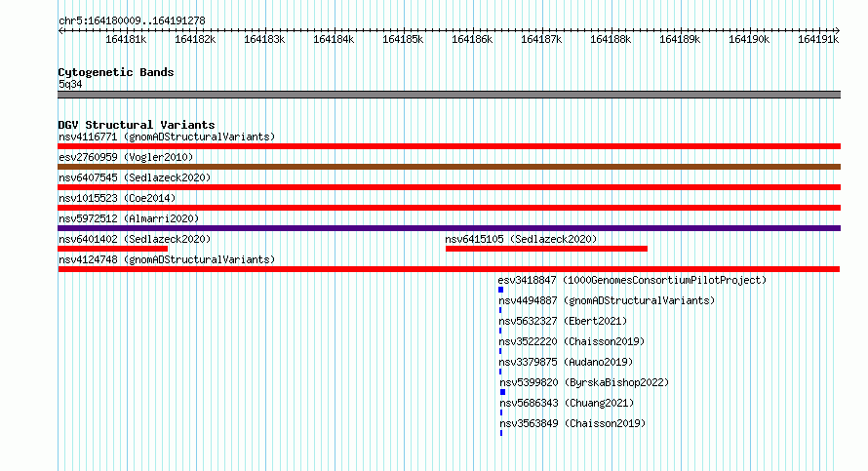
Task: Select the blue marker under nsv5399820
Action: click(502, 392)
